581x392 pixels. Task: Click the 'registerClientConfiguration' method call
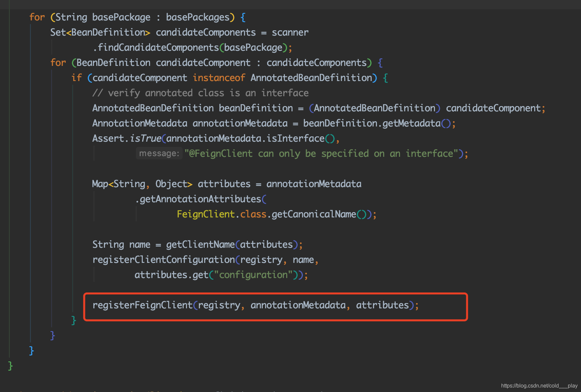click(164, 260)
